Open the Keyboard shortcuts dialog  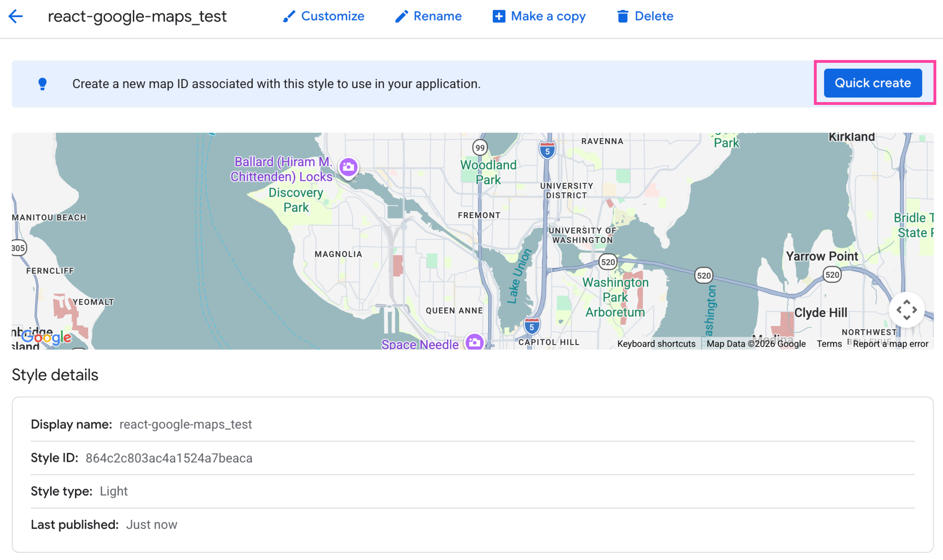tap(656, 343)
